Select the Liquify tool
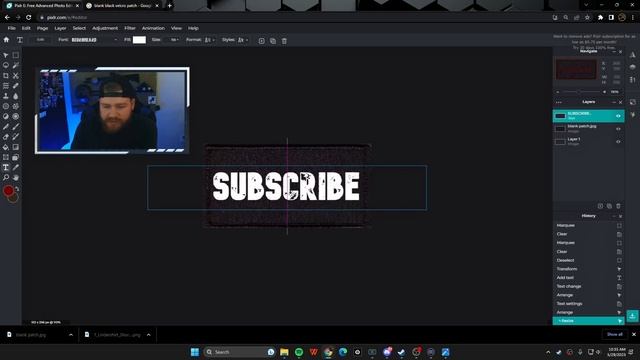 coord(6,86)
